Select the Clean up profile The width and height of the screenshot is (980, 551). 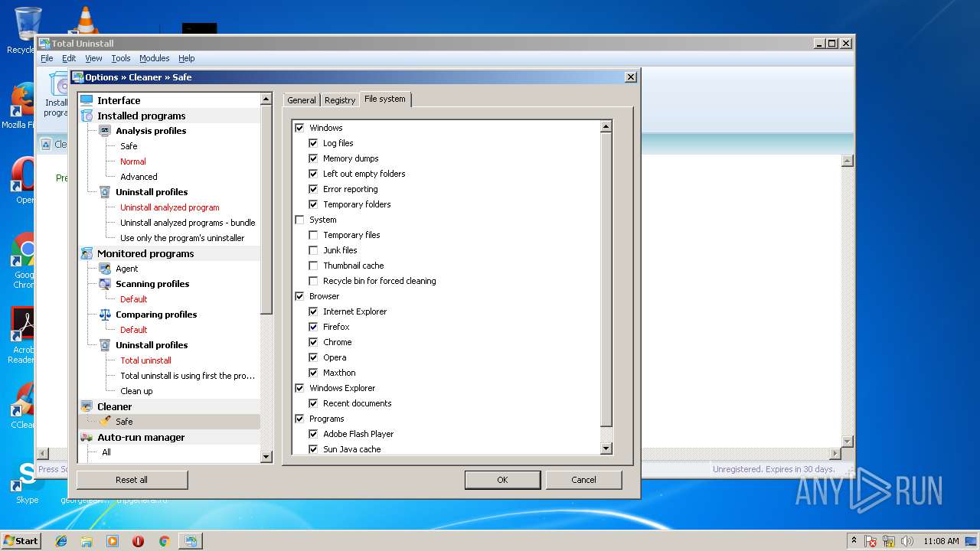pos(136,391)
